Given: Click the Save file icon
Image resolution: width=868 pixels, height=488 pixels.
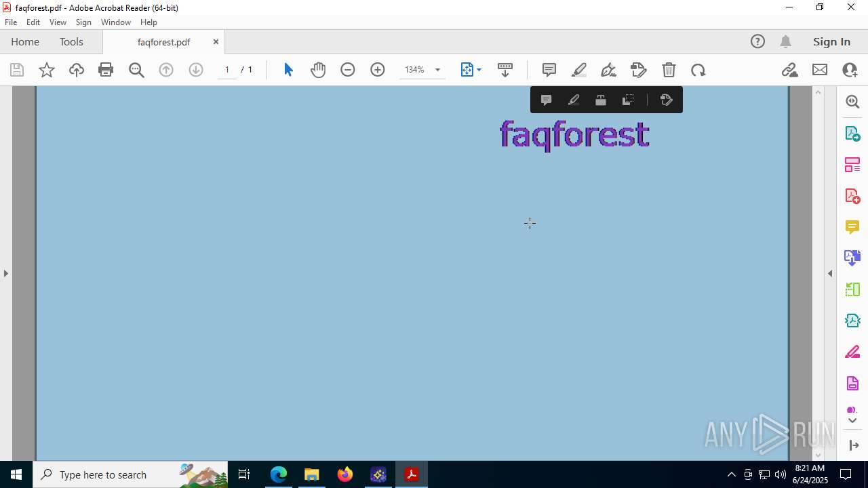Looking at the screenshot, I should coord(17,70).
